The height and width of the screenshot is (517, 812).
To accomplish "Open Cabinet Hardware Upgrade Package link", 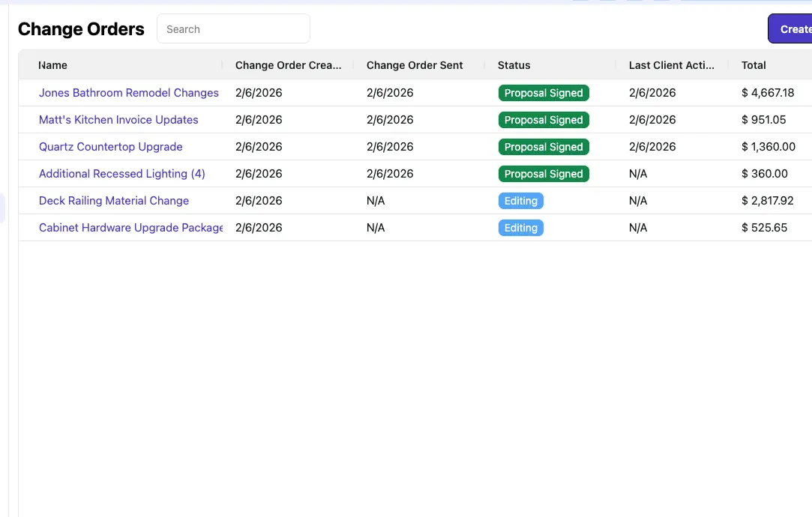I will click(x=130, y=228).
